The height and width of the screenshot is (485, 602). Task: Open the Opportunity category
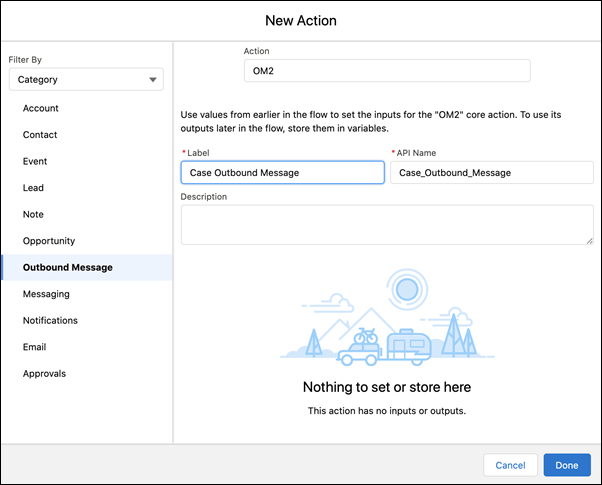(49, 241)
